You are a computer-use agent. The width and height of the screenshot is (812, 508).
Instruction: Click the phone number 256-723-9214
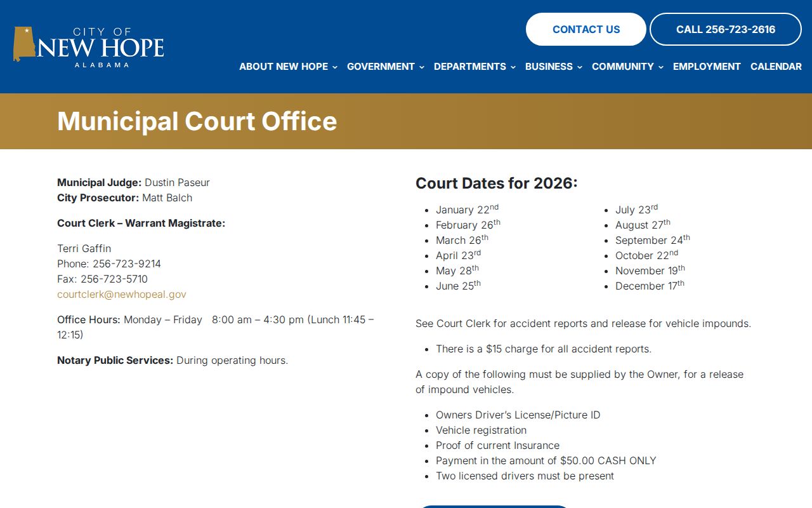(x=127, y=264)
